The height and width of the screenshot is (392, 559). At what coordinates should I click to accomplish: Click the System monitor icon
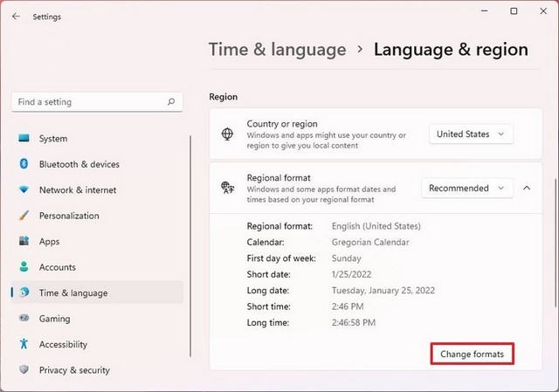point(24,138)
